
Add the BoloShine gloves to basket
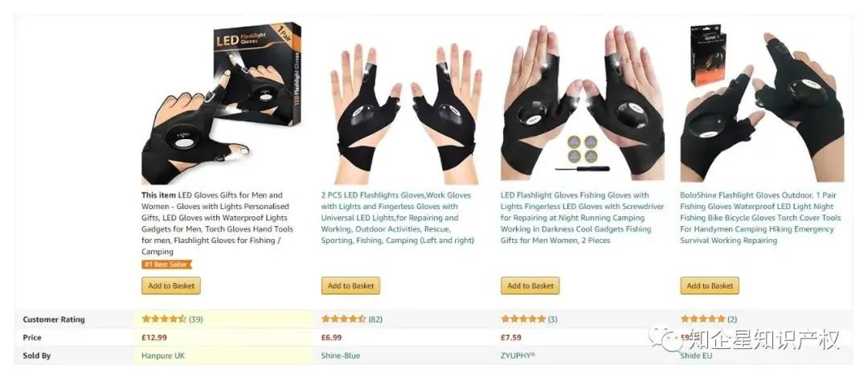click(x=710, y=286)
